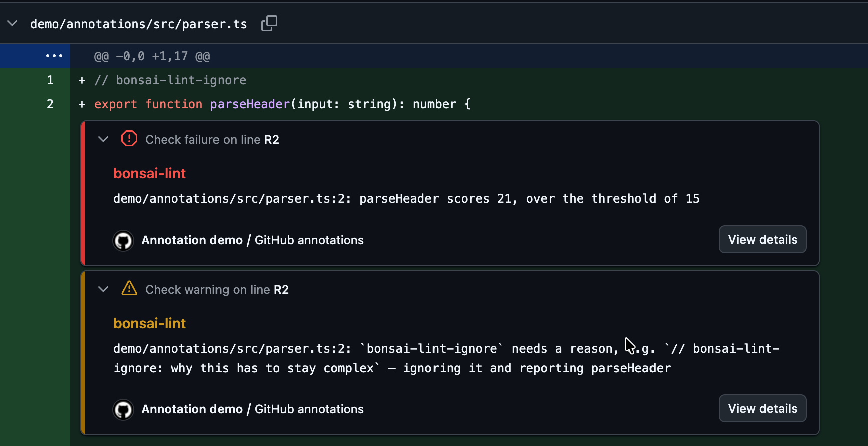This screenshot has height=446, width=868.
Task: Open GitHub annotations link in failure annotation
Action: tap(309, 240)
